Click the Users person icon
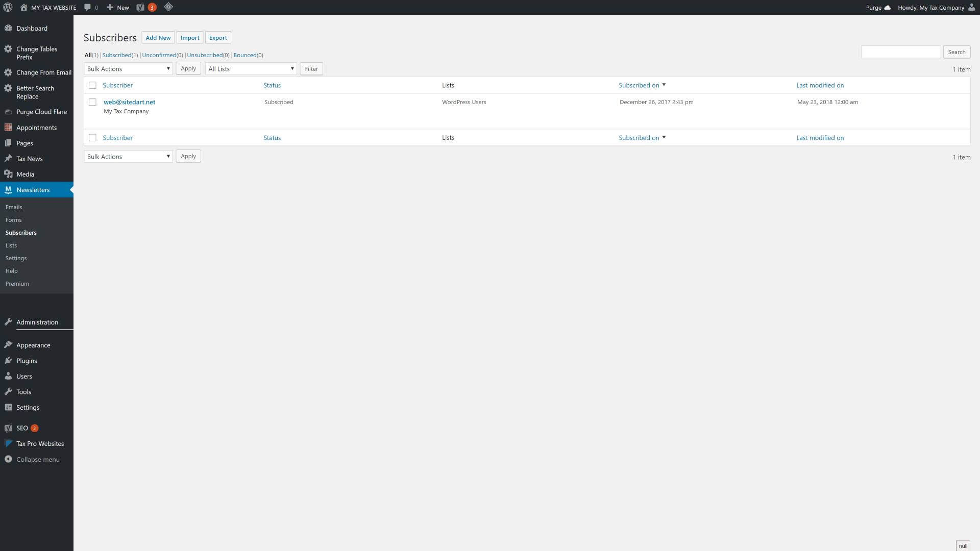Image resolution: width=980 pixels, height=551 pixels. click(8, 376)
